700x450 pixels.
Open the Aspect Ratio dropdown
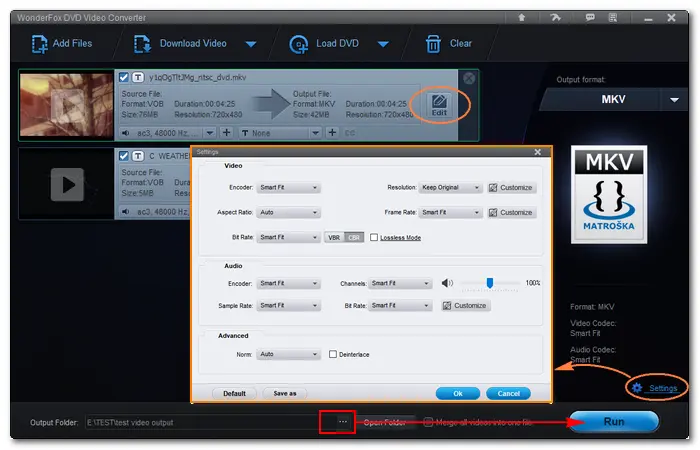tap(288, 212)
